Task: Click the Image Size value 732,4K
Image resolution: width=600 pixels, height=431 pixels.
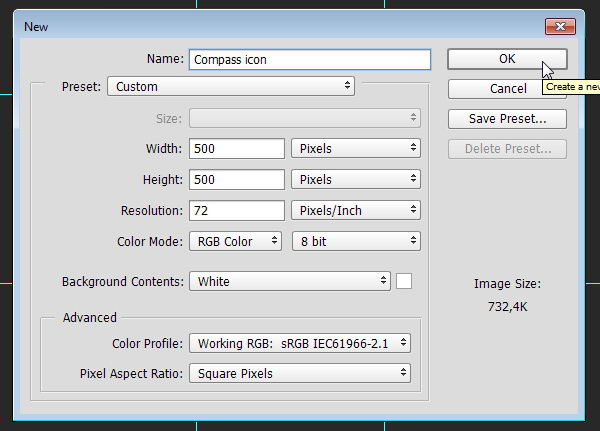Action: point(507,307)
